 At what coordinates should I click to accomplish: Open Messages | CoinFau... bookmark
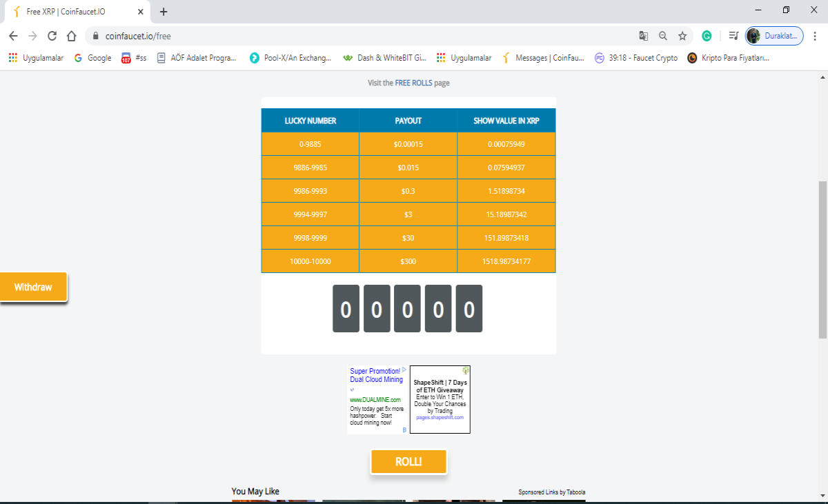[x=543, y=58]
